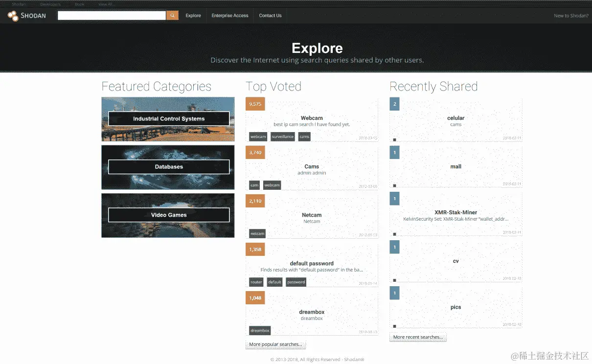Open the dreambox search title
Image resolution: width=592 pixels, height=364 pixels.
click(x=312, y=312)
